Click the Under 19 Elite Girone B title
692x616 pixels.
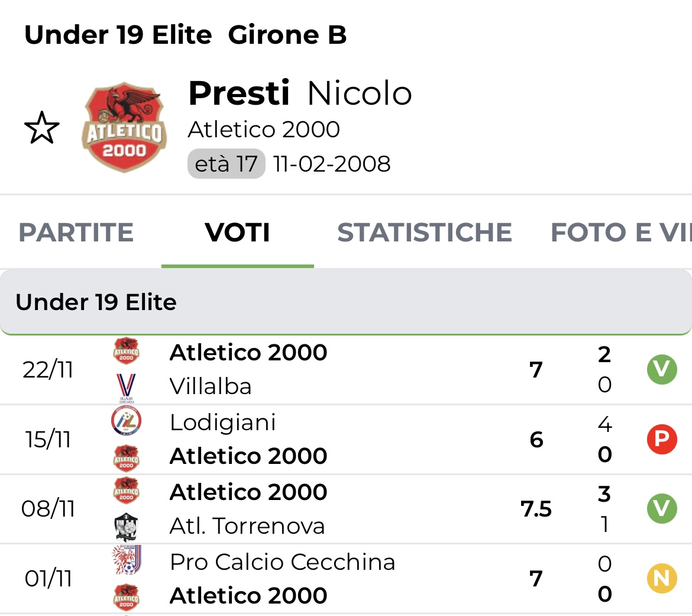[x=185, y=36]
